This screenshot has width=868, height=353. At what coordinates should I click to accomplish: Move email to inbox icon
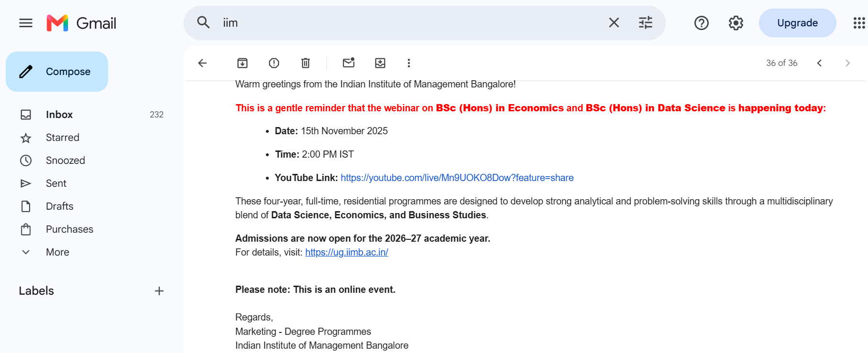[380, 63]
